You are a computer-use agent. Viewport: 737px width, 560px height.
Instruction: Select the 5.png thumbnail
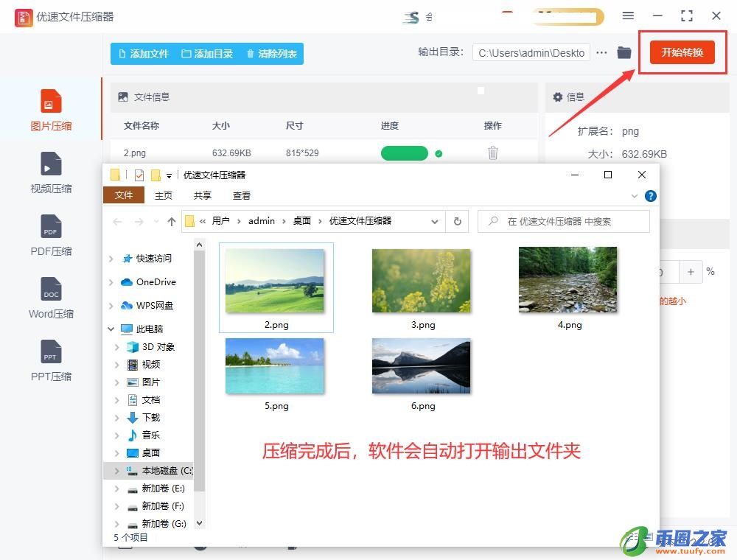274,365
